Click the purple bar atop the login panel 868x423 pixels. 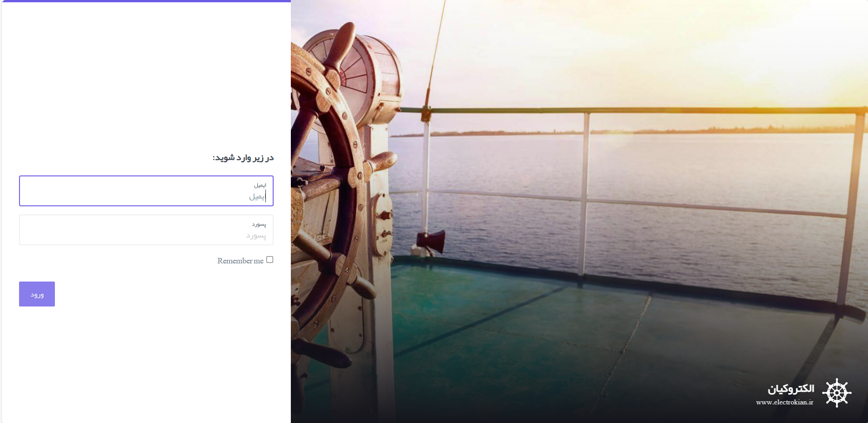click(146, 1)
